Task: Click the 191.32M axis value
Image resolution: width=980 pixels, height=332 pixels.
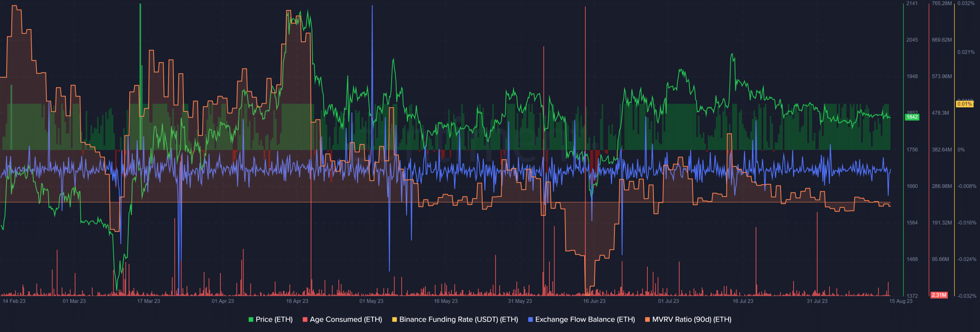Action: (942, 223)
